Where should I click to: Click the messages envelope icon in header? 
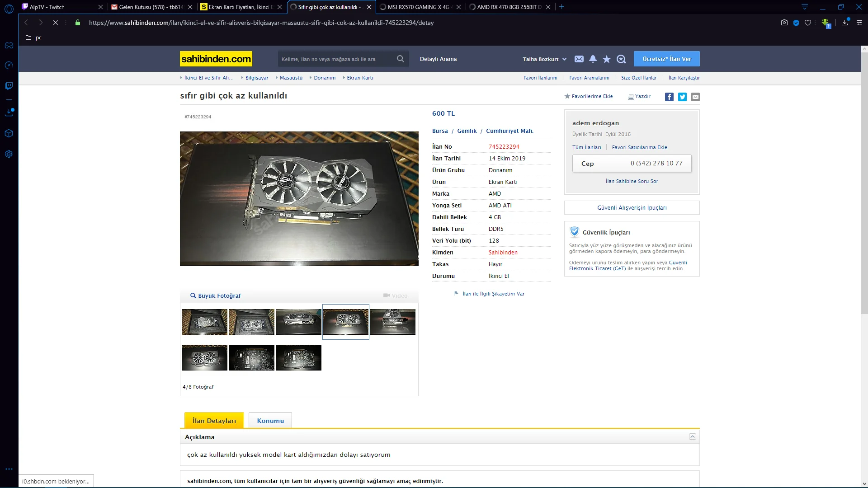click(579, 59)
